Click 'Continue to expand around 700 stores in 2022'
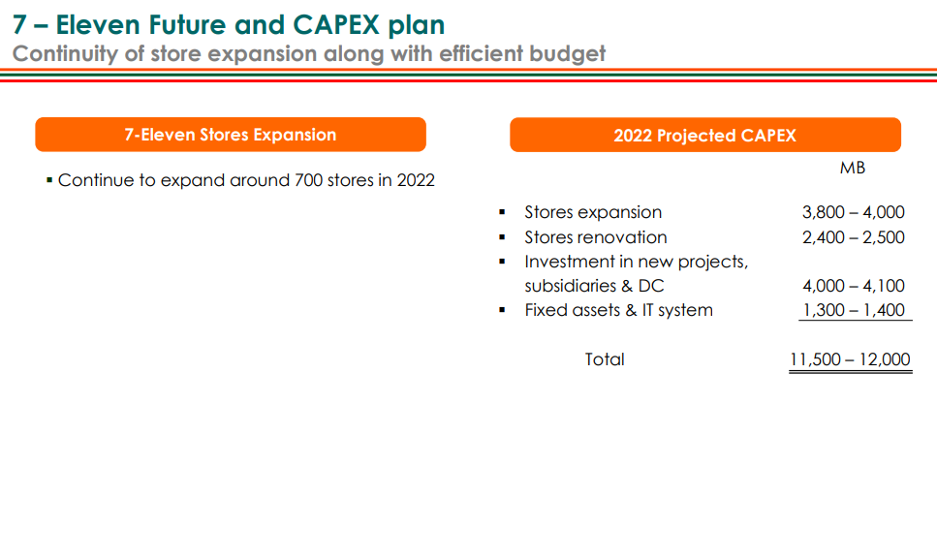The image size is (937, 560). [x=246, y=180]
